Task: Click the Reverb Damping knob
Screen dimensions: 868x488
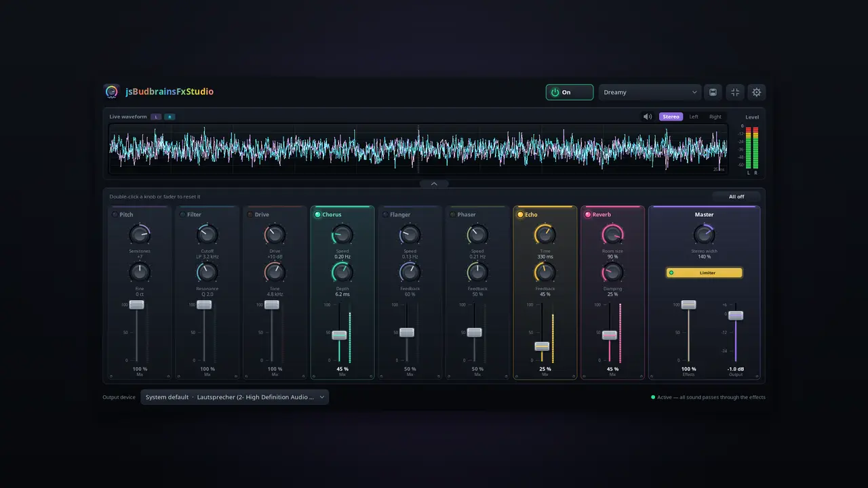Action: (x=613, y=272)
